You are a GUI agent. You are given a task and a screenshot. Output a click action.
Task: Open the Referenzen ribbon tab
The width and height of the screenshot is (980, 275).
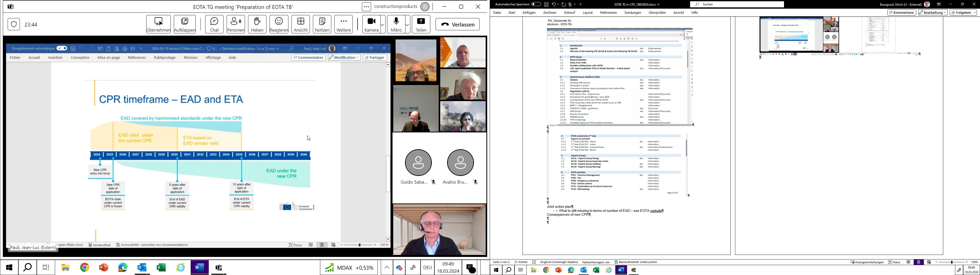point(608,12)
